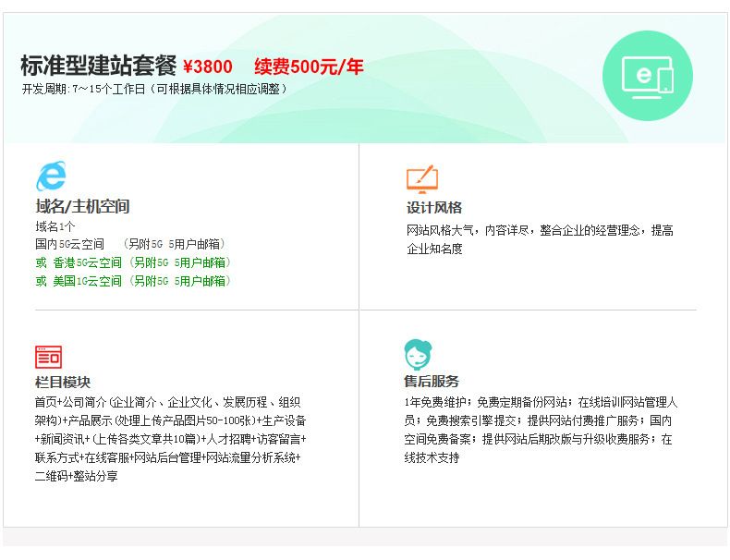Click the red 栏目模块 layout icon

49,356
